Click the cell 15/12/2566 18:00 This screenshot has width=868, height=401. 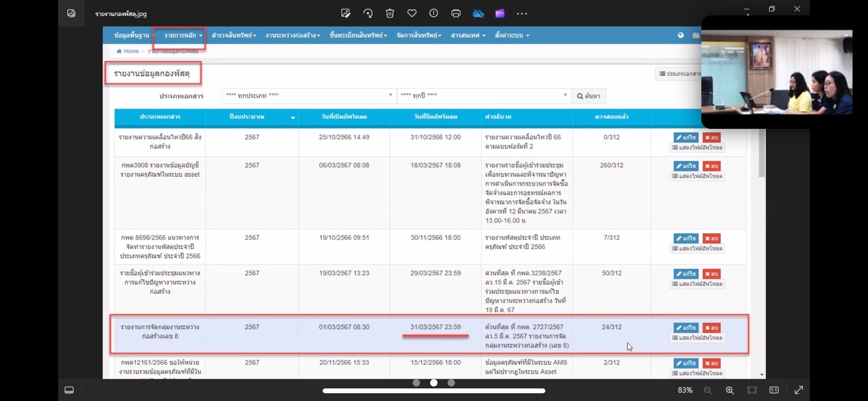(x=435, y=362)
